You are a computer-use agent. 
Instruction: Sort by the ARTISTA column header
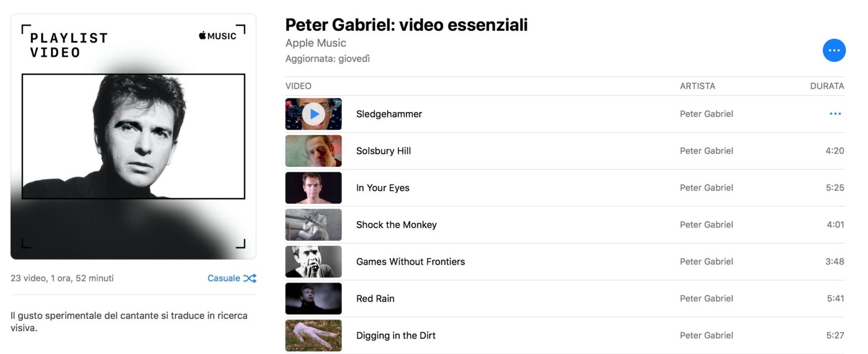[697, 86]
